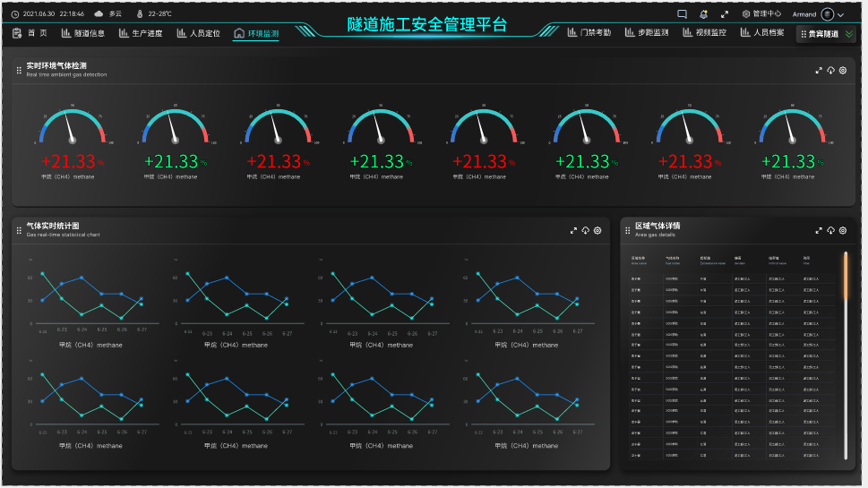Click cloud download icon in 区域气体详情 panel

click(x=830, y=231)
